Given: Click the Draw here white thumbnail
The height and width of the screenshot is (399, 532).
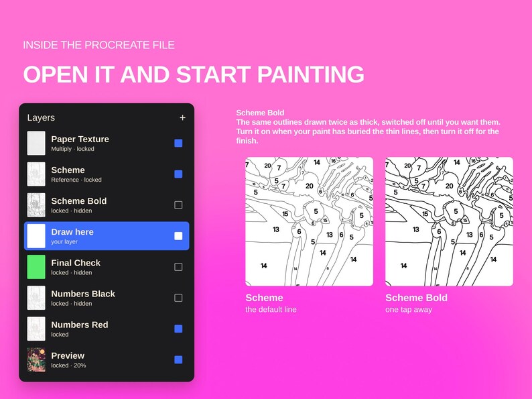Looking at the screenshot, I should pyautogui.click(x=36, y=236).
